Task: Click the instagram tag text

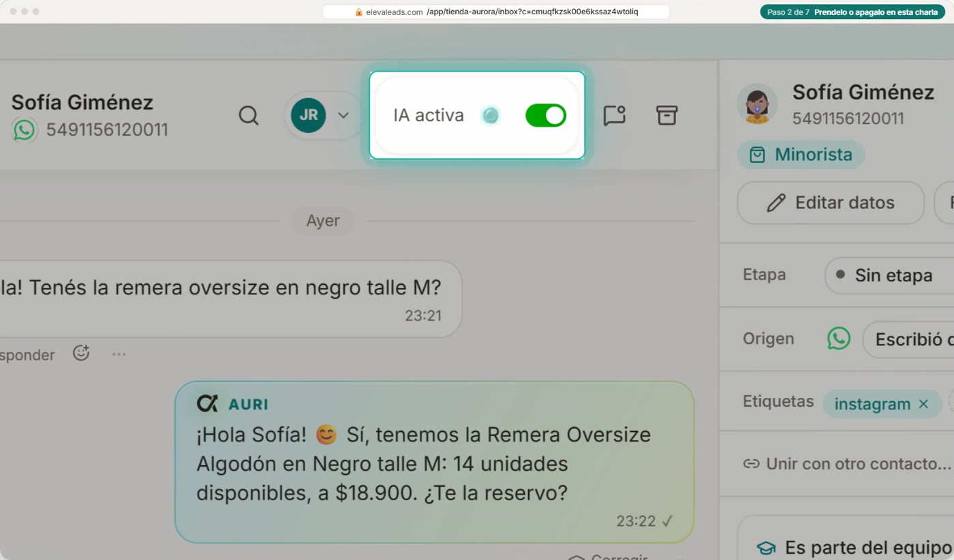Action: pyautogui.click(x=872, y=404)
